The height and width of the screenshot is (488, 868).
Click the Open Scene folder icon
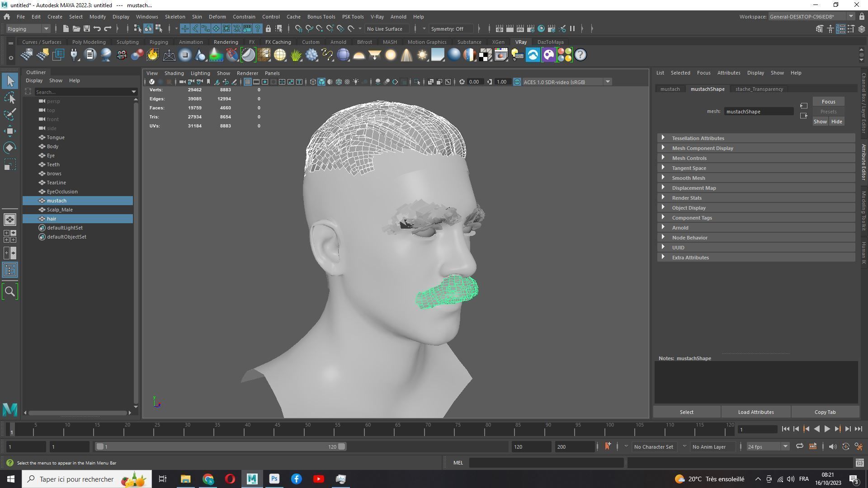point(76,28)
